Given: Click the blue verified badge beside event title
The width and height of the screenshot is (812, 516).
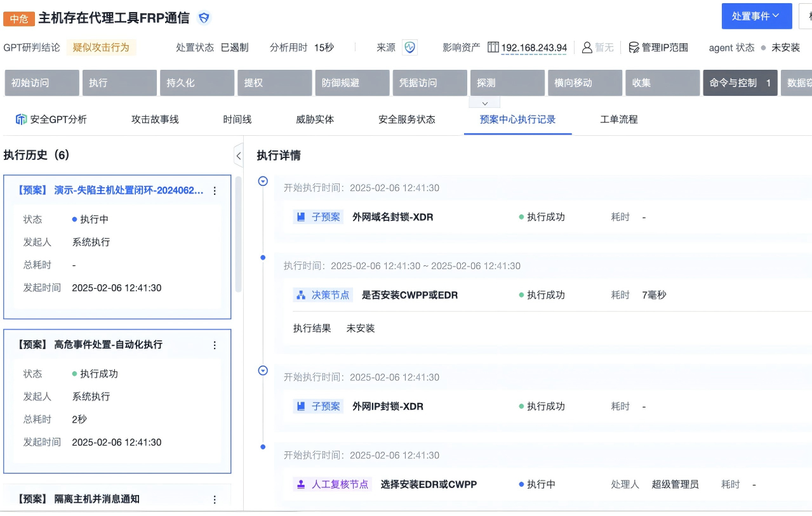Looking at the screenshot, I should click(203, 19).
